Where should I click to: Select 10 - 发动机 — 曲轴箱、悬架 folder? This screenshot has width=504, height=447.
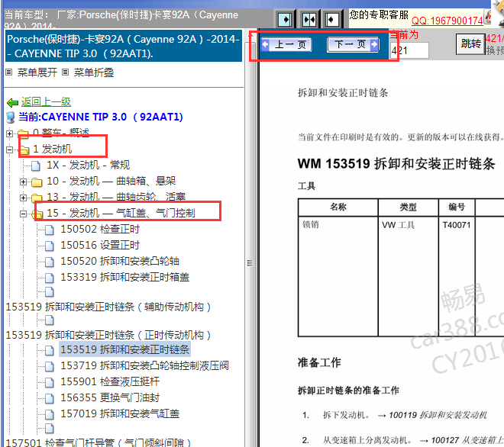(111, 181)
